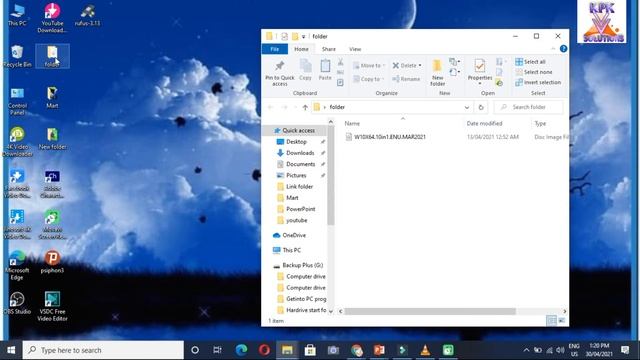Open Pictures in navigation pane
The width and height of the screenshot is (640, 360).
(x=296, y=176)
